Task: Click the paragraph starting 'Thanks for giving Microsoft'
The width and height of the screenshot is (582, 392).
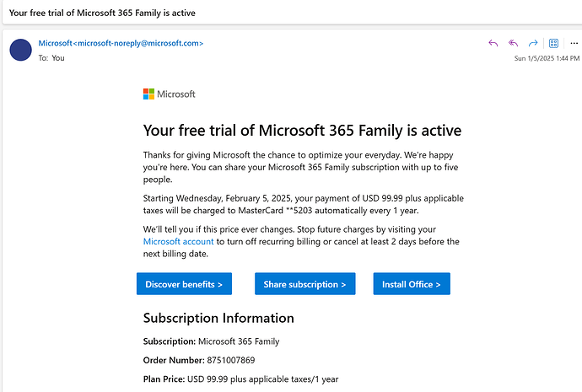Action: click(x=300, y=167)
